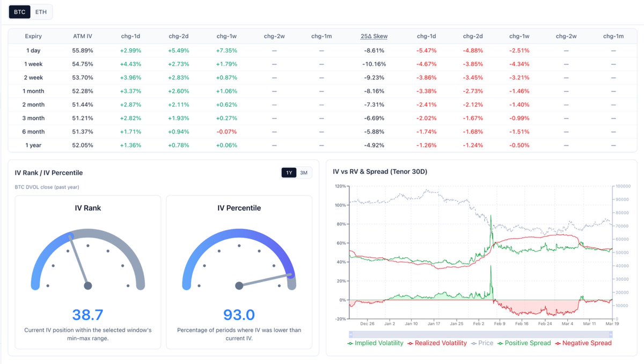Sort the table by chg-1d column
The height and width of the screenshot is (364, 644).
click(x=130, y=36)
